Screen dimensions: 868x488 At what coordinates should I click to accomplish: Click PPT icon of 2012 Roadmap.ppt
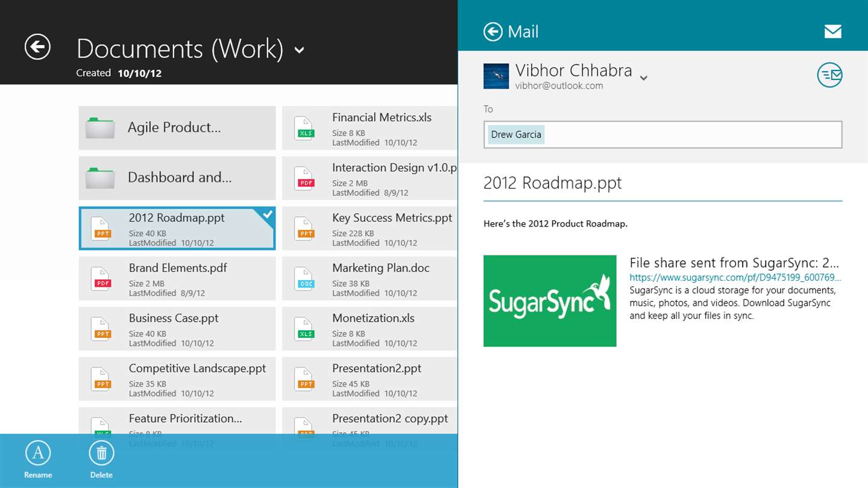click(102, 228)
